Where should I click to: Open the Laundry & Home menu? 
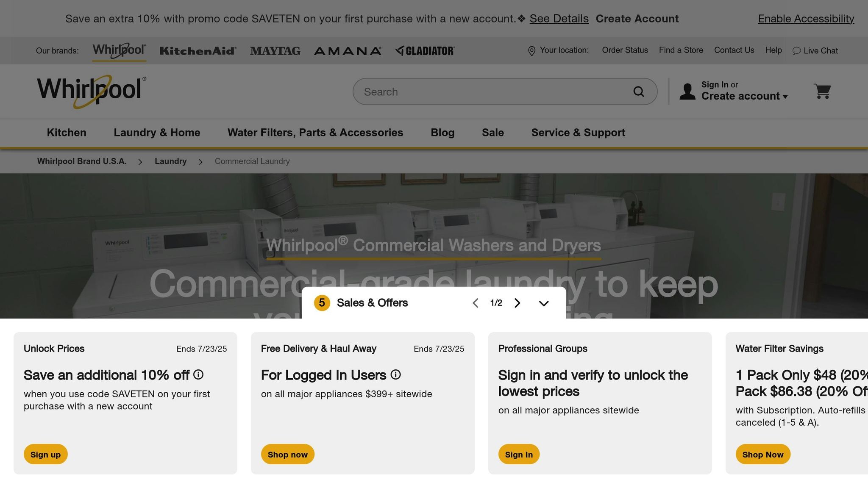tap(157, 133)
